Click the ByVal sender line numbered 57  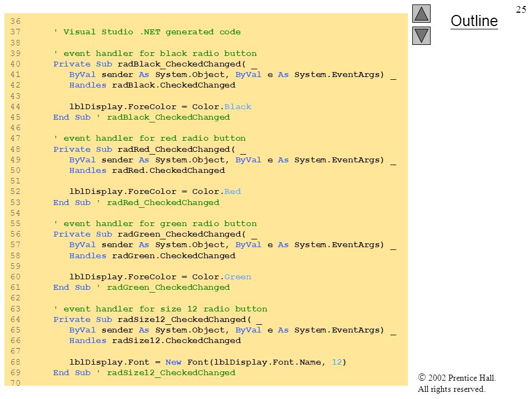click(x=233, y=245)
